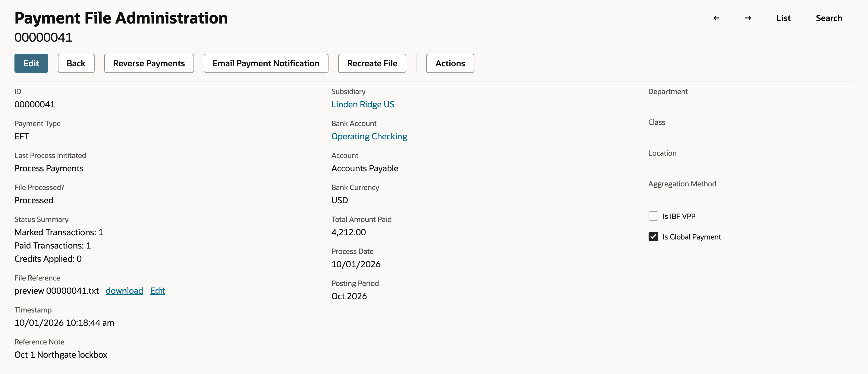Click the Payment File Administration title
The height and width of the screenshot is (374, 868).
pyautogui.click(x=121, y=18)
